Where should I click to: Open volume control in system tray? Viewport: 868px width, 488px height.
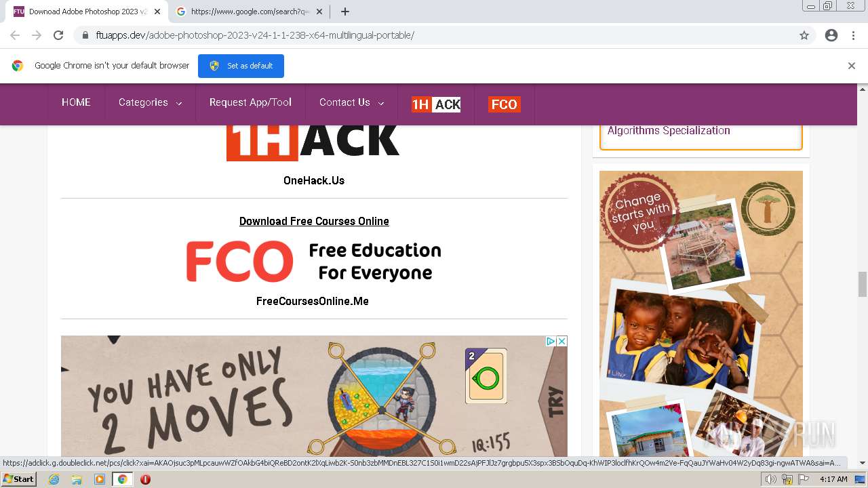point(771,479)
